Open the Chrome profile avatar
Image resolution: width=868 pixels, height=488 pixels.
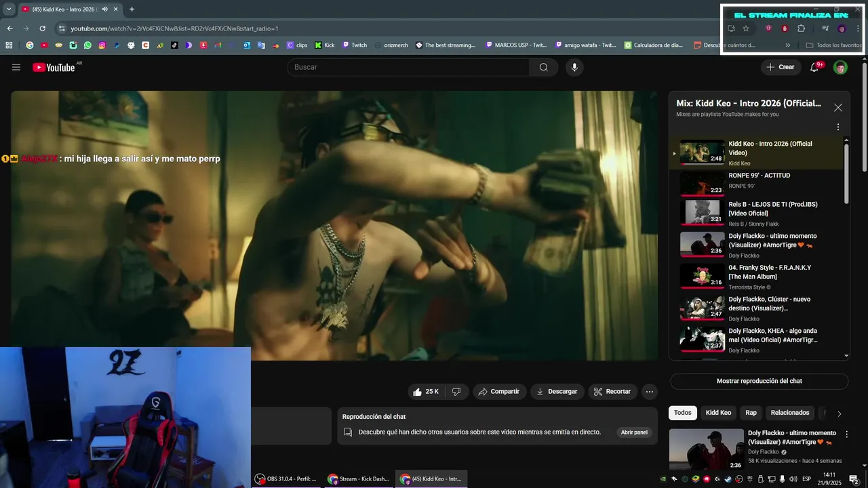tap(842, 28)
